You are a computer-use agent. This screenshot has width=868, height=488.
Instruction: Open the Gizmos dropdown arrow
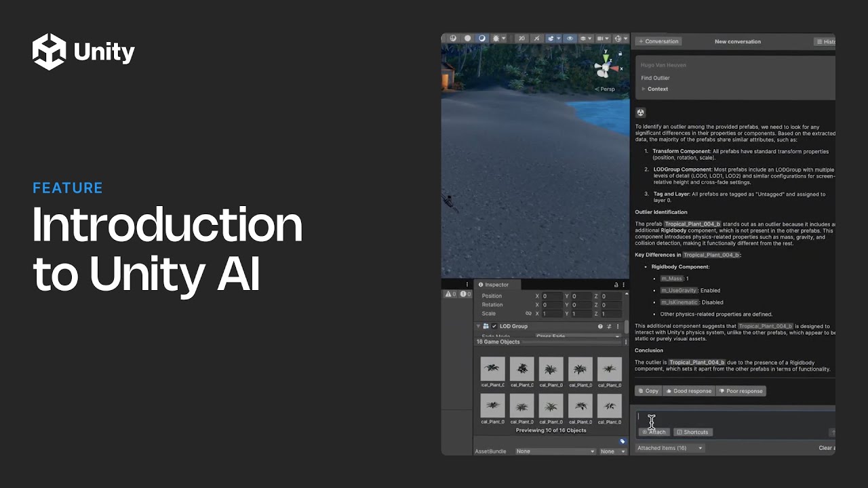coord(626,39)
